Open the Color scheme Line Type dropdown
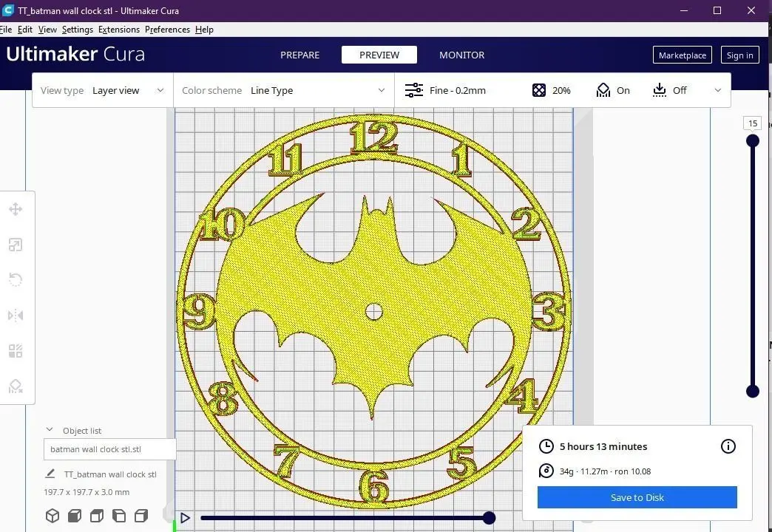 point(284,91)
